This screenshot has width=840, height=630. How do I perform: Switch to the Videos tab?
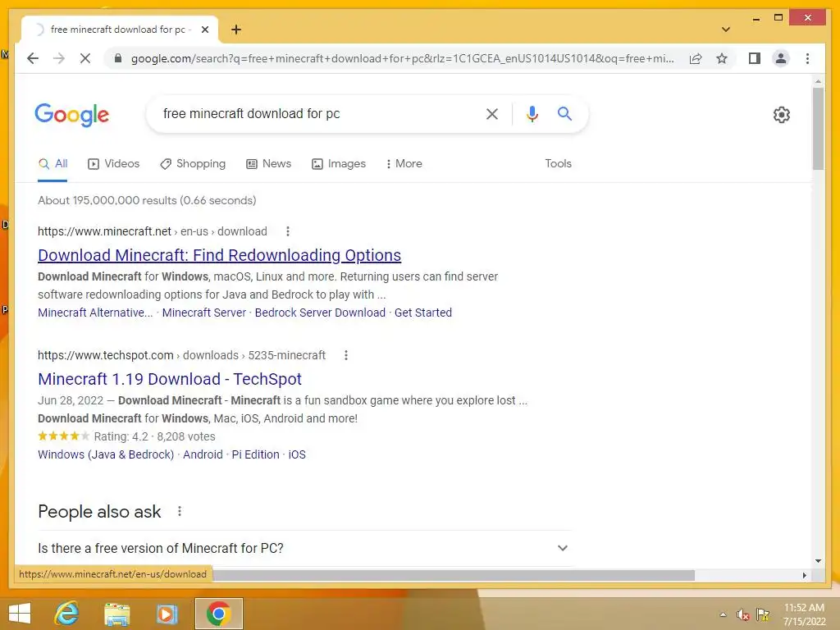click(x=113, y=163)
